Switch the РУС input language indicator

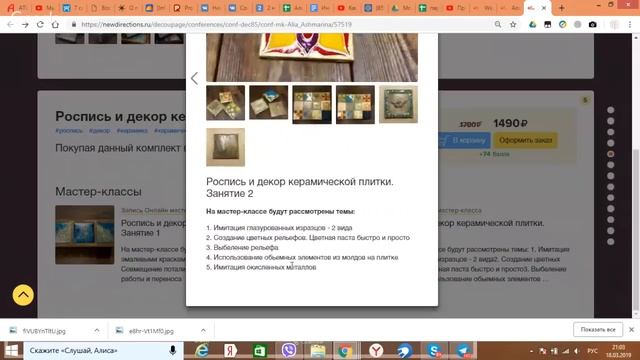tap(593, 351)
